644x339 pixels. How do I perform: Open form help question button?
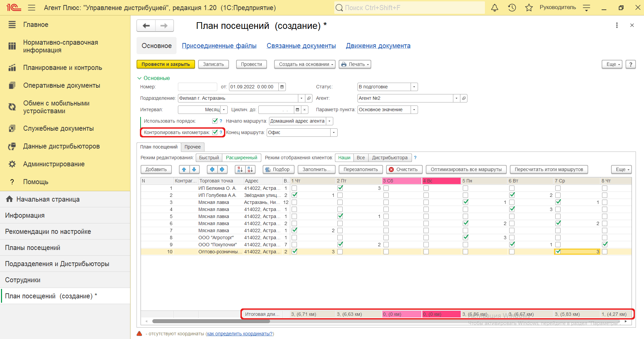coord(631,64)
